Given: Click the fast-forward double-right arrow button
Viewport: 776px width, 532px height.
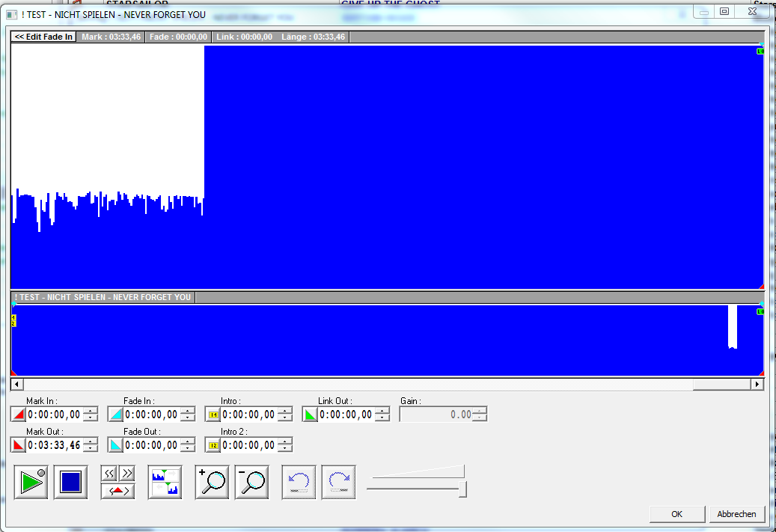Looking at the screenshot, I should pos(126,474).
